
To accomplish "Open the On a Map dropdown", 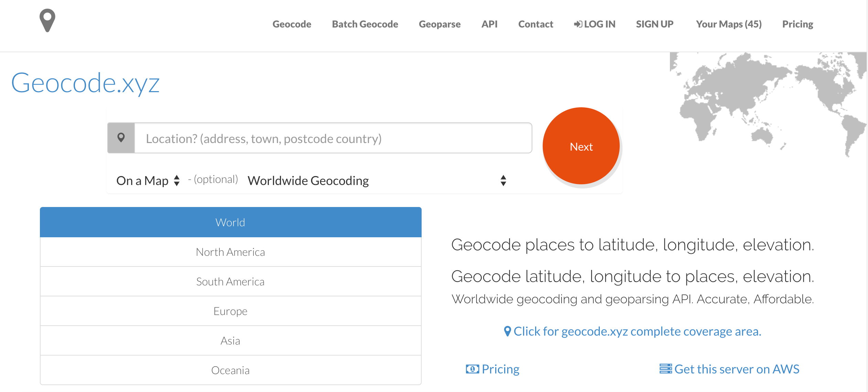I will pos(148,181).
